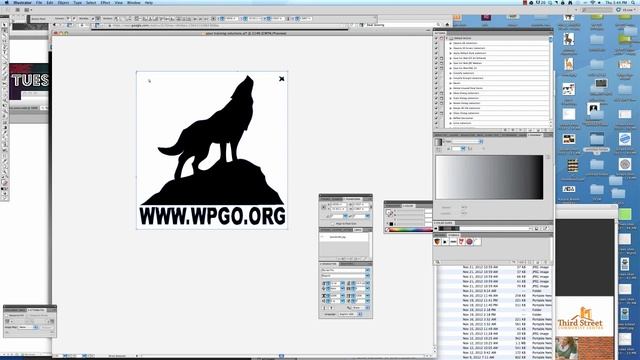Open the Symbol Libraries menu icon
Screen dimensions: 640x360
(x=438, y=262)
